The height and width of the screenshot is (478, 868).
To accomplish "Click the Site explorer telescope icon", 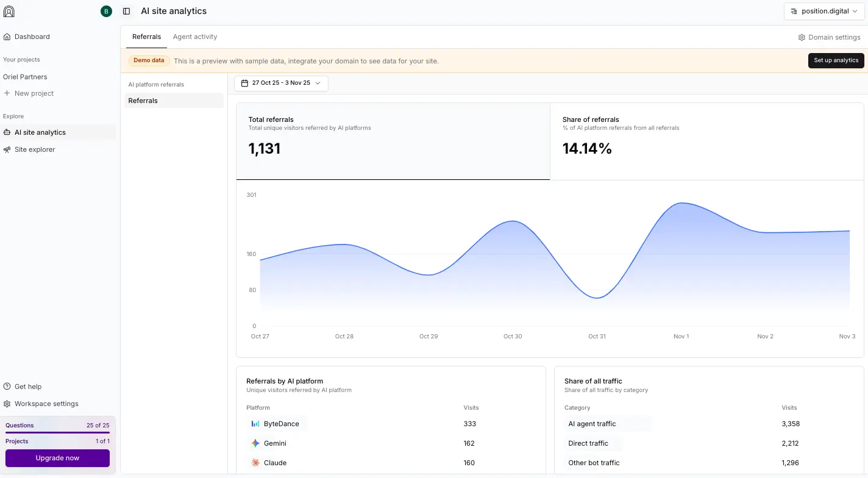I will tap(7, 149).
